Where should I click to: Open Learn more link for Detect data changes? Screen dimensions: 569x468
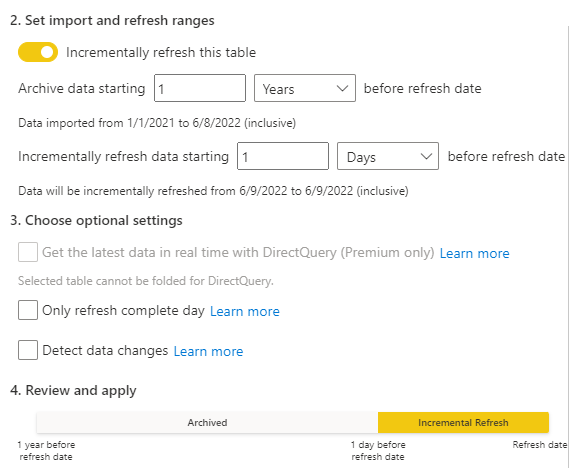209,351
